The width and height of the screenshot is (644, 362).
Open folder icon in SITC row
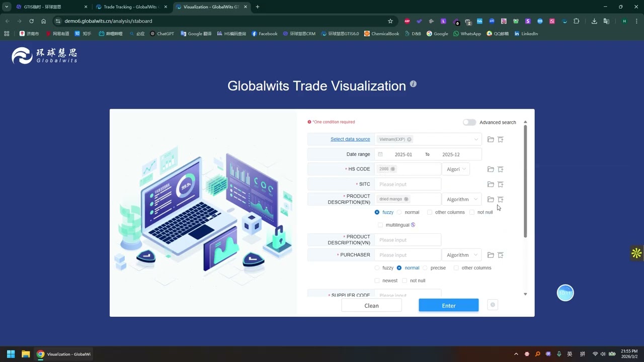pyautogui.click(x=491, y=185)
